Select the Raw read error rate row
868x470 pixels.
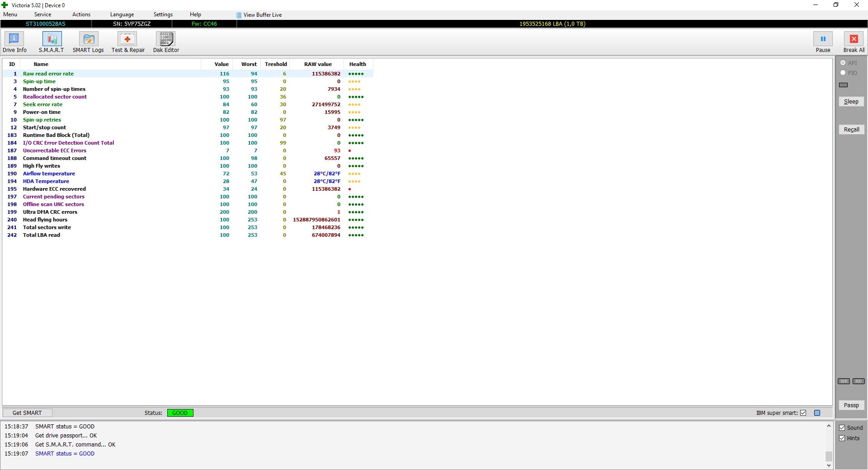tap(188, 74)
